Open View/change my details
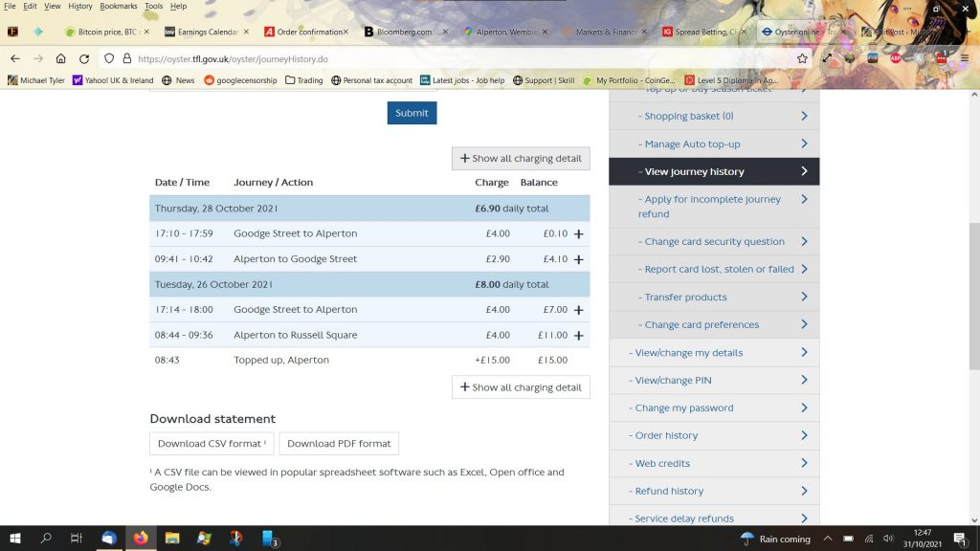The height and width of the screenshot is (551, 980). (x=714, y=352)
